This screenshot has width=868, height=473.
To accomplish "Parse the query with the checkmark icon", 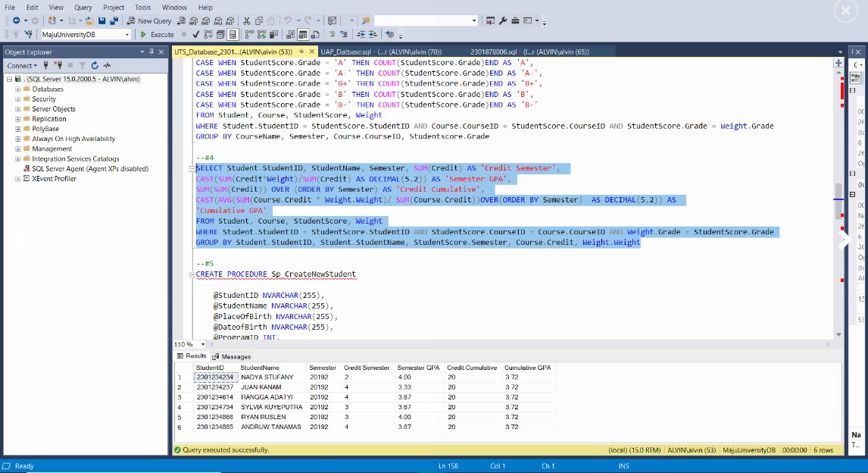I will click(195, 34).
